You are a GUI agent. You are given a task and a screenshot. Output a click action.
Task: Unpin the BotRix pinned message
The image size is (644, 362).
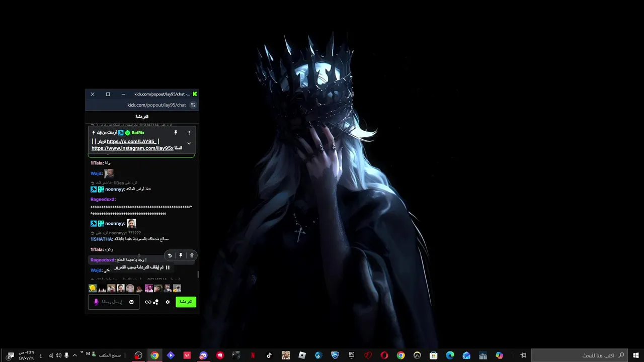[176, 133]
